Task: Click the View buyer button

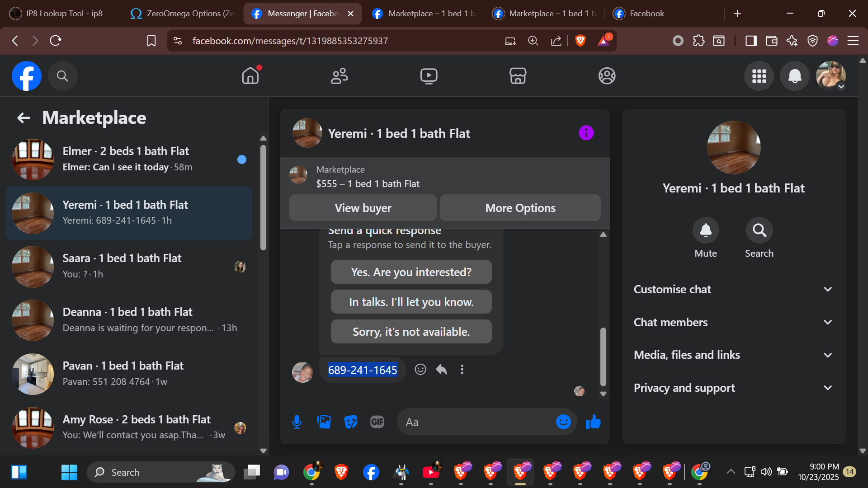Action: coord(363,208)
